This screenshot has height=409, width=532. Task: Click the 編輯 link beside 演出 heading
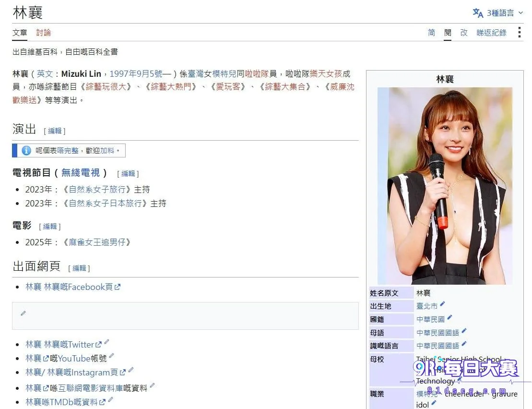(x=55, y=131)
